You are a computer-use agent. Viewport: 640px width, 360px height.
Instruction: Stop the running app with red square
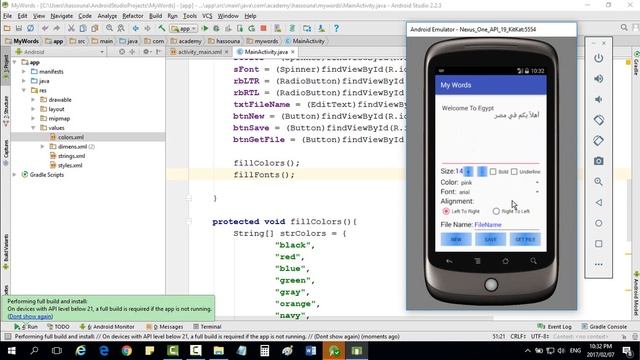264,28
